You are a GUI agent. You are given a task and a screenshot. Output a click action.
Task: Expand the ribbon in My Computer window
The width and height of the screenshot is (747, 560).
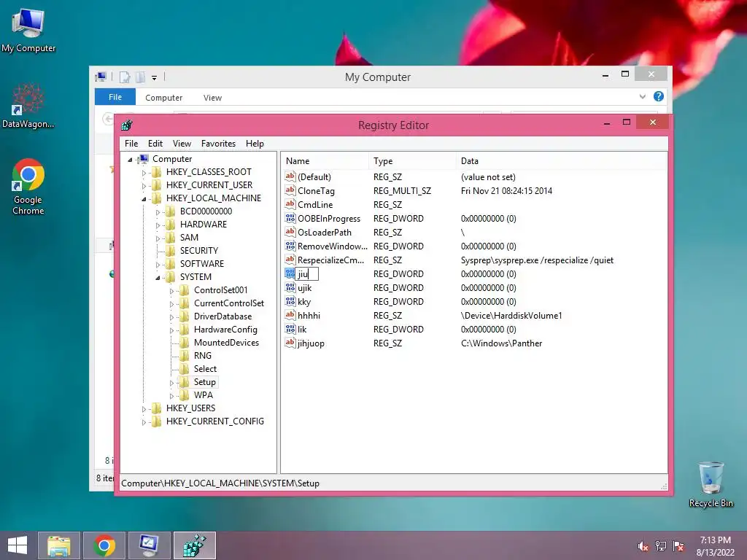point(642,97)
